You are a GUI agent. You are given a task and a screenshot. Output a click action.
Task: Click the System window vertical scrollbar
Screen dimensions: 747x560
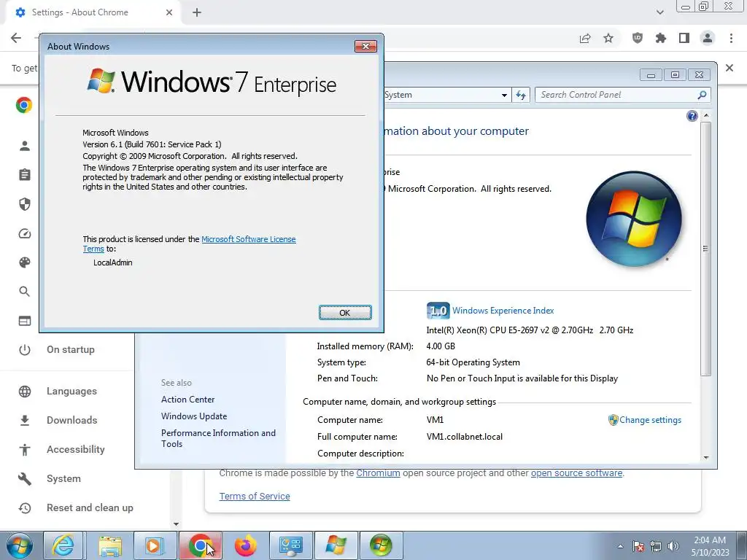click(706, 249)
